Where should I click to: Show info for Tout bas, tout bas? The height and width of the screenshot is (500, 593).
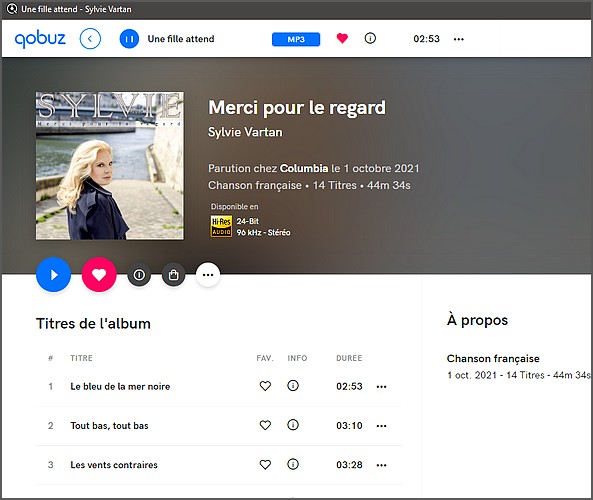pos(293,425)
